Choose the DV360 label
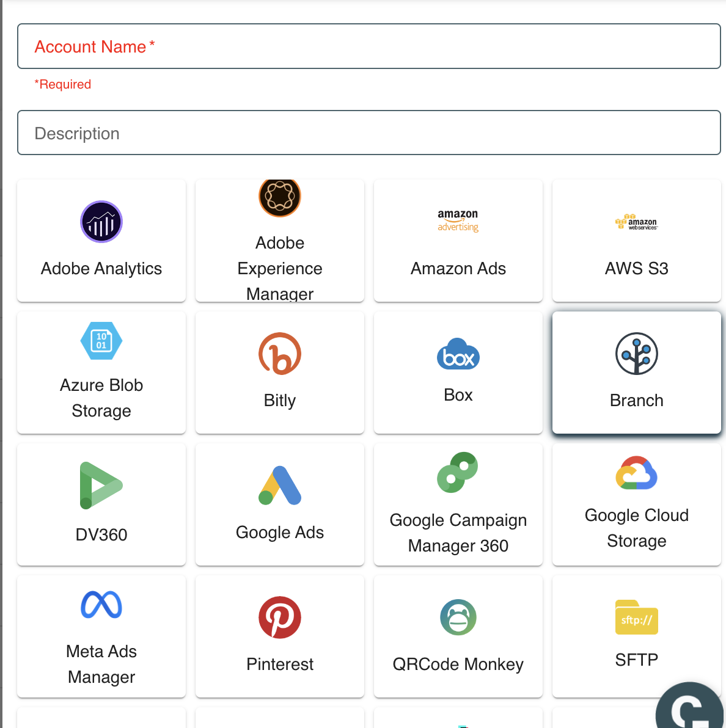The width and height of the screenshot is (726, 728). click(101, 534)
